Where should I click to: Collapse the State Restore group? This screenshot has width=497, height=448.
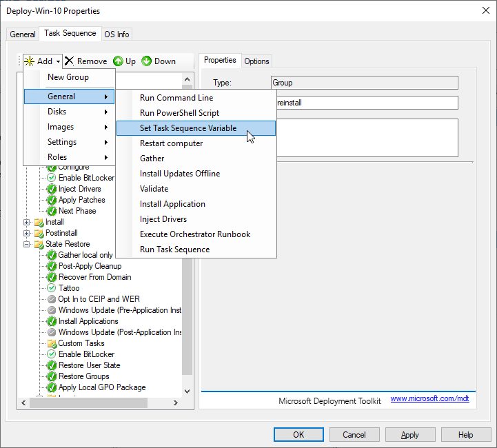click(x=28, y=244)
